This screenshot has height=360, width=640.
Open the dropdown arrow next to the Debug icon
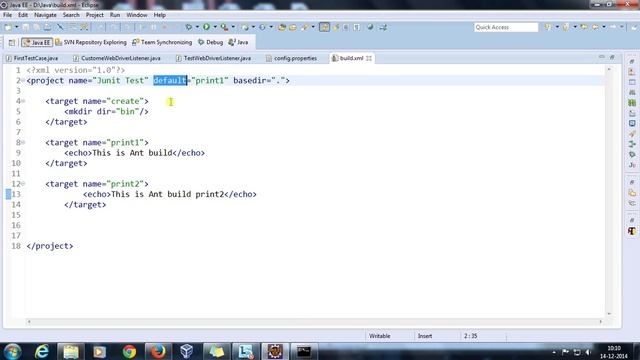click(x=197, y=27)
